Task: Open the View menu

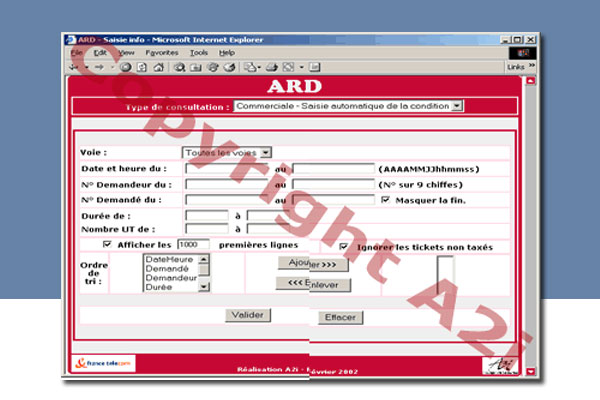Action: [x=126, y=53]
